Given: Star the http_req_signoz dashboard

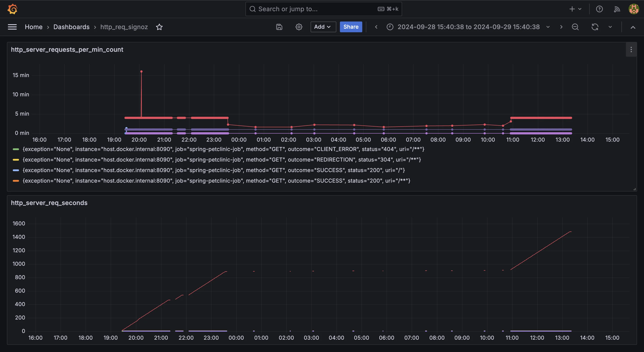Looking at the screenshot, I should [159, 27].
